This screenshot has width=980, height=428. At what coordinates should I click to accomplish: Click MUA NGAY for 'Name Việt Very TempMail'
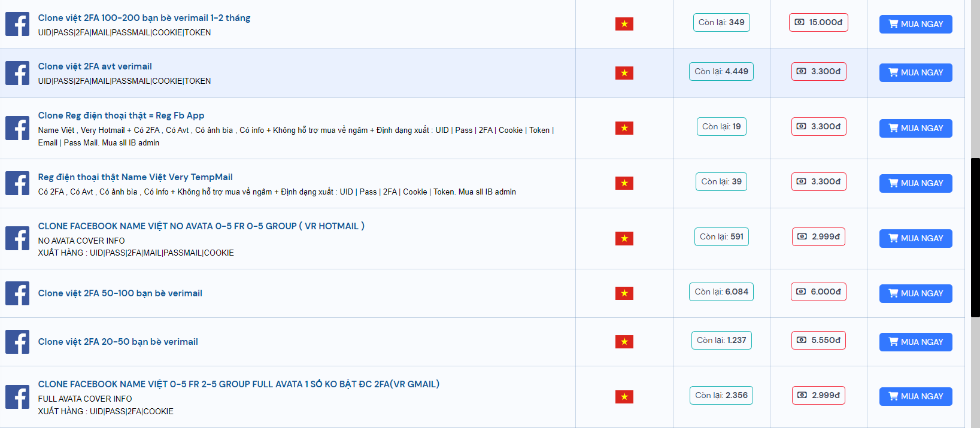915,183
